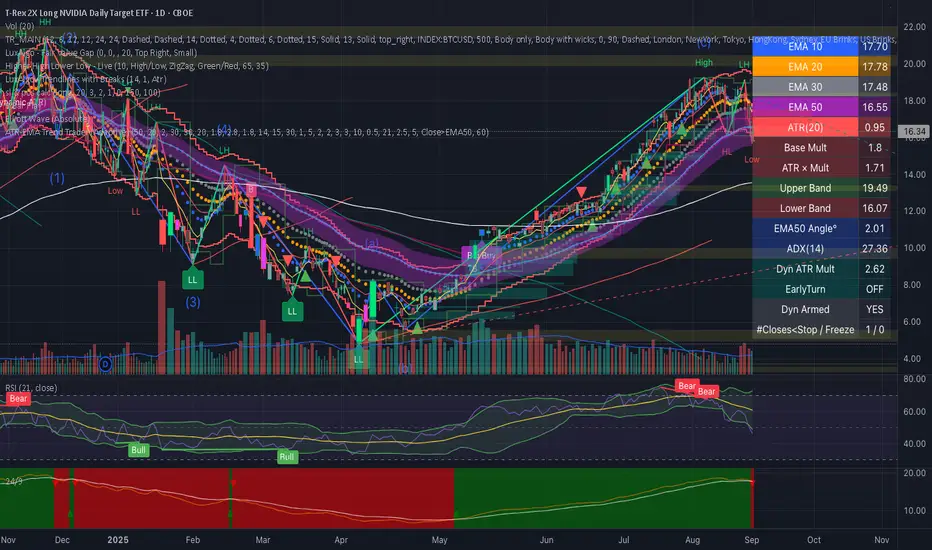Click the green LL label at the April low

click(x=358, y=359)
